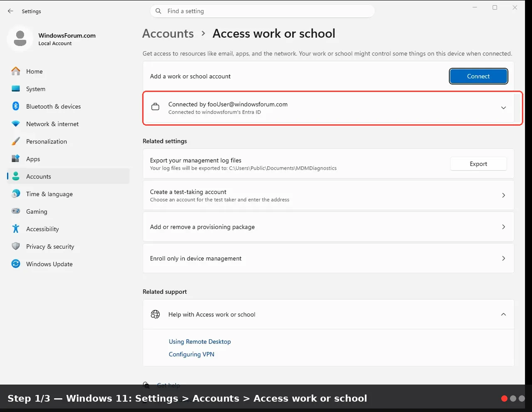Screen dimensions: 532x412
Task: Click 'Export your management log files' text
Action: pos(196,160)
